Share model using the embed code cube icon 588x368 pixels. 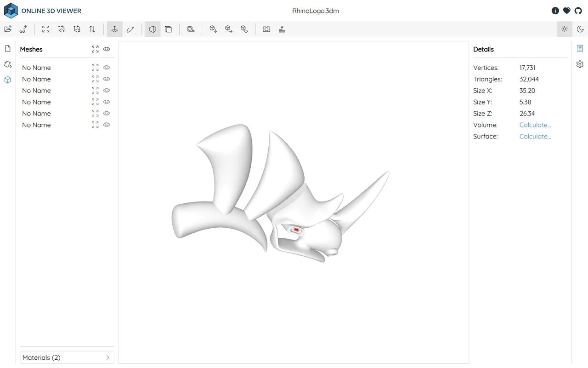click(x=244, y=29)
